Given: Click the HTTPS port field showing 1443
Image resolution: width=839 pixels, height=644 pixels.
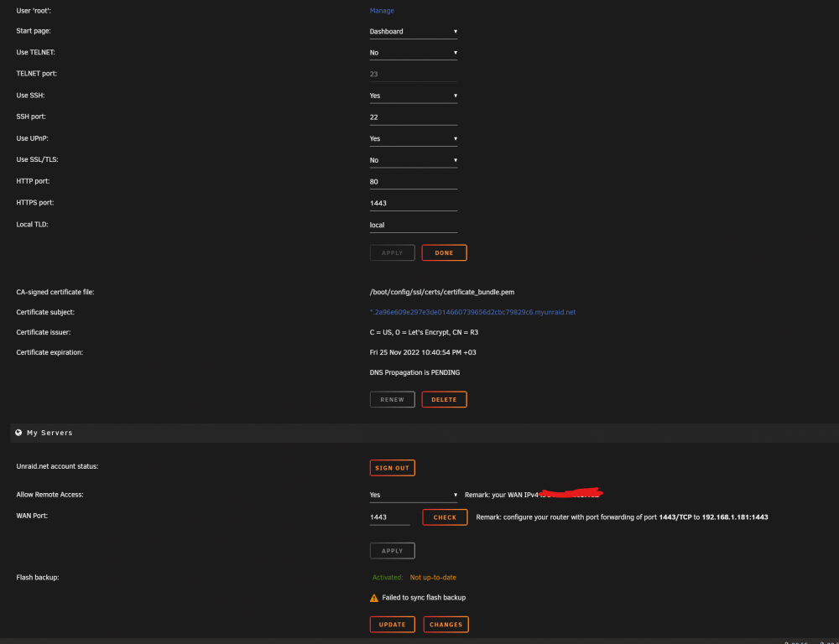Looking at the screenshot, I should click(413, 203).
